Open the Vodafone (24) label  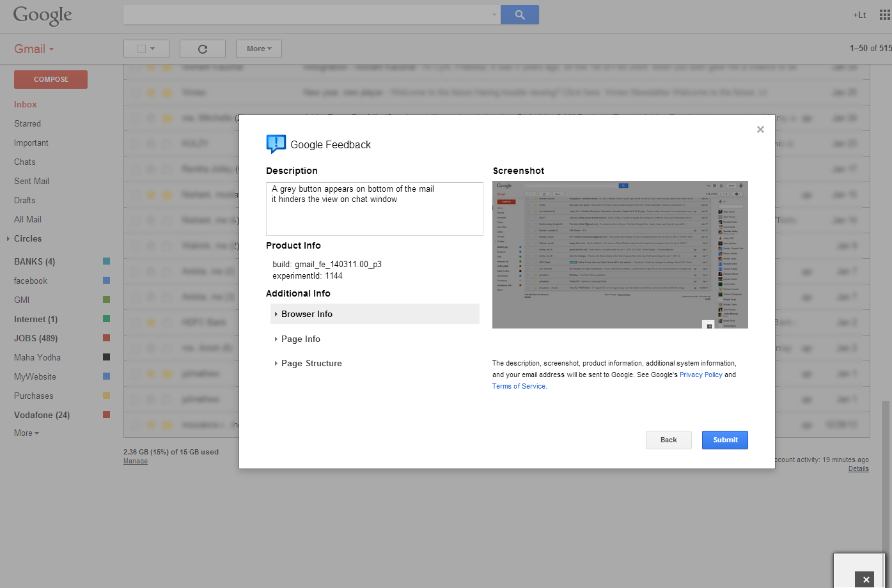tap(42, 415)
